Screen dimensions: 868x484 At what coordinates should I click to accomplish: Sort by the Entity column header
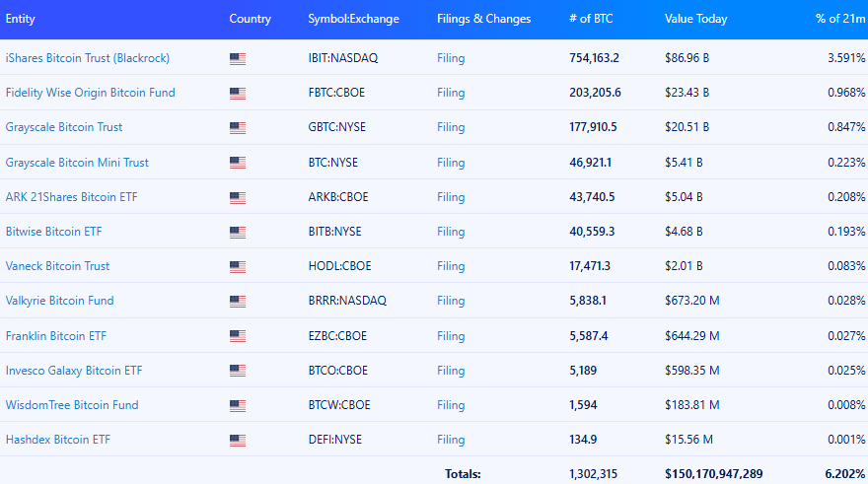click(x=21, y=19)
